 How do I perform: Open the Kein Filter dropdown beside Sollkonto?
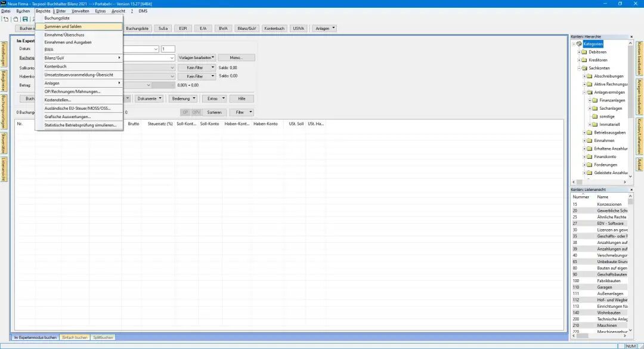point(197,67)
